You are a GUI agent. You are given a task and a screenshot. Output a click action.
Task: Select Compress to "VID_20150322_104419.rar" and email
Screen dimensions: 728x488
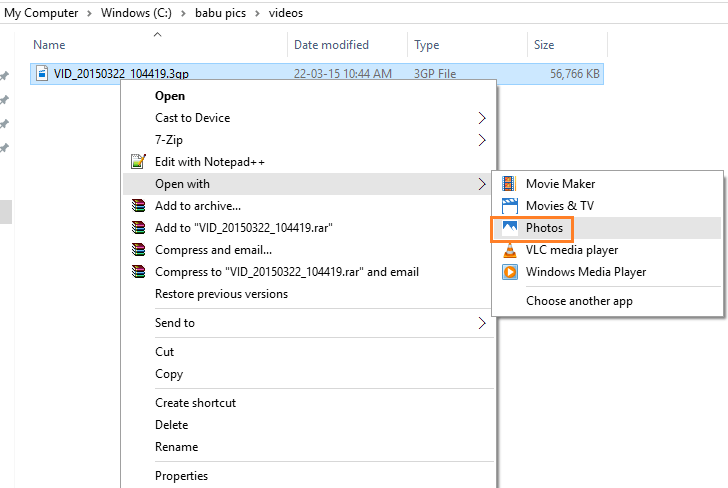coord(309,272)
